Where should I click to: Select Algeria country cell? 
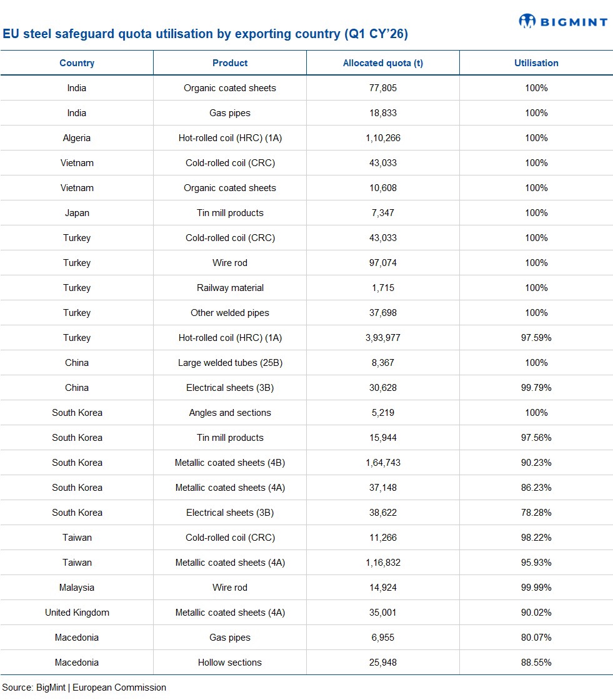[x=77, y=138]
